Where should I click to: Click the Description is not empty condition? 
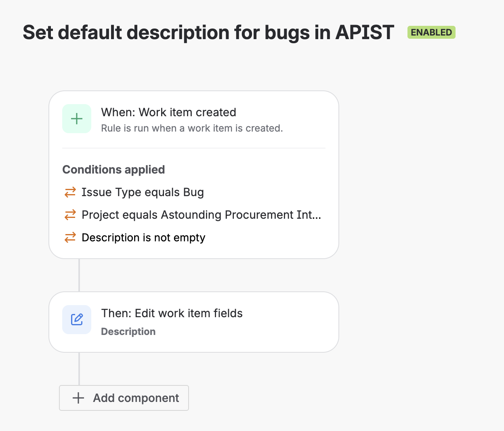[143, 237]
